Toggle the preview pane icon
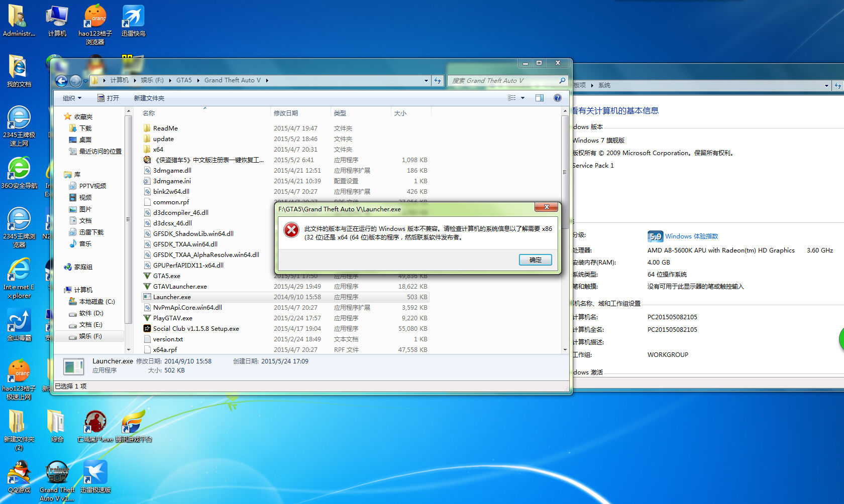Image resolution: width=844 pixels, height=504 pixels. click(x=540, y=98)
